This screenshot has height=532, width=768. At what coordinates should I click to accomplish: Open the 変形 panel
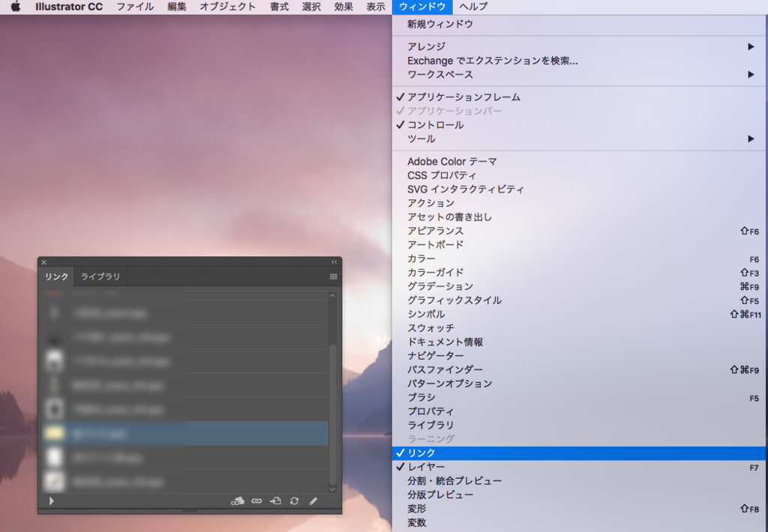point(580,509)
